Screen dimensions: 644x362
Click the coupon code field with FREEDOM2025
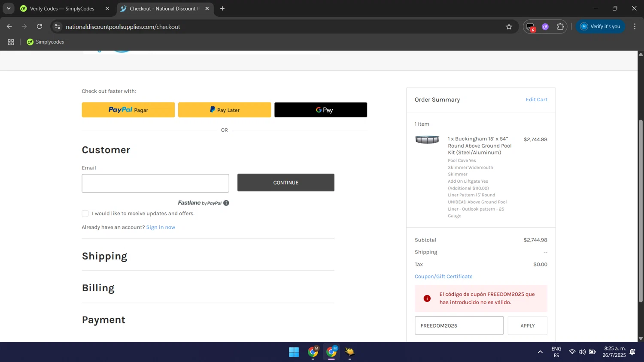[459, 326]
